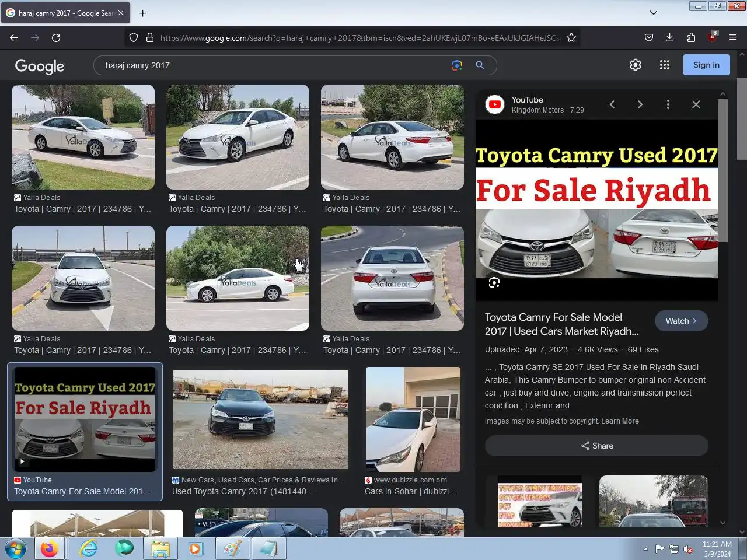Screen dimensions: 747x560
Task: Select the YouTube Toyota Camry Used 2017 thumbnail
Action: click(85, 419)
